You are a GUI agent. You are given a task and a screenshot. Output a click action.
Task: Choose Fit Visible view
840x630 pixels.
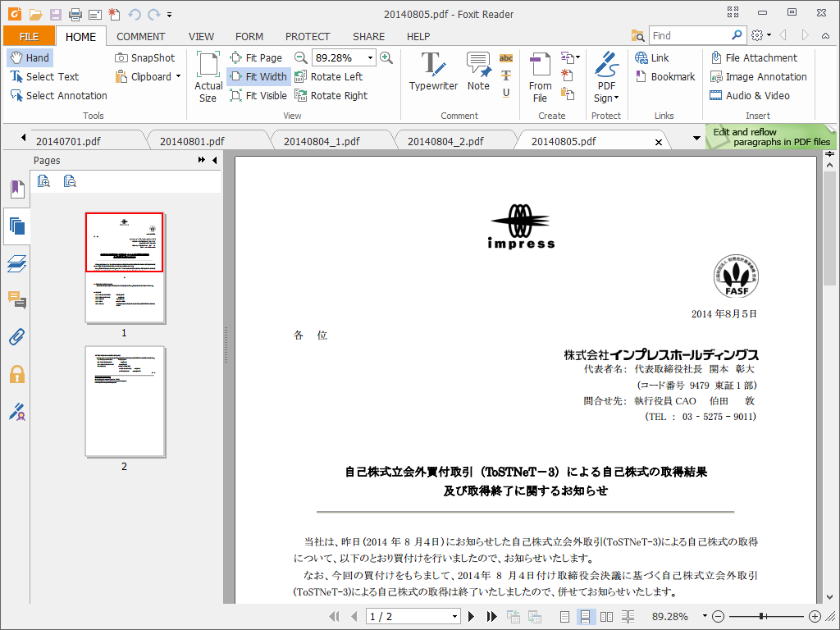pyautogui.click(x=258, y=95)
